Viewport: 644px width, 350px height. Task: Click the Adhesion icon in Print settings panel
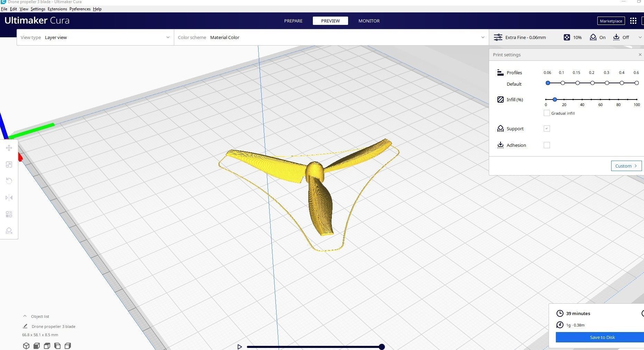pyautogui.click(x=500, y=145)
